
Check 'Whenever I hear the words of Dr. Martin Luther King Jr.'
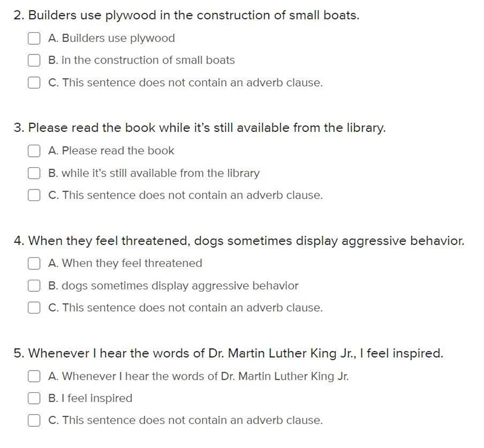click(34, 376)
